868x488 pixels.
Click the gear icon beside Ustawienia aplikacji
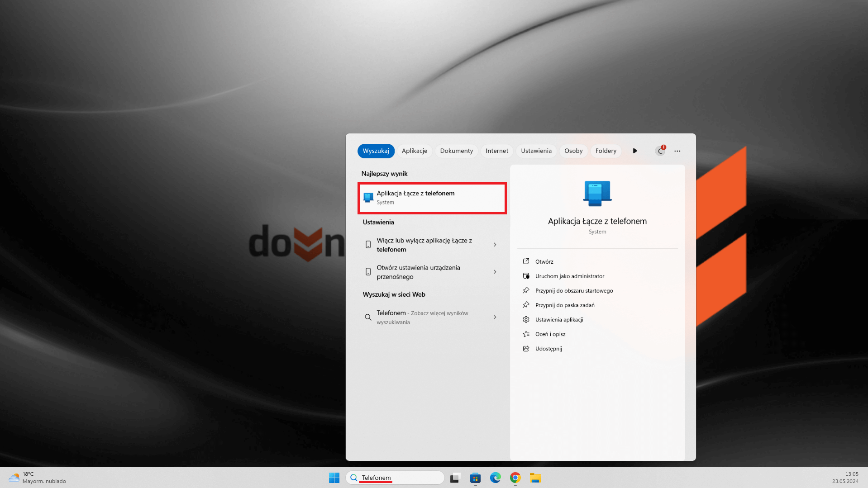tap(526, 319)
